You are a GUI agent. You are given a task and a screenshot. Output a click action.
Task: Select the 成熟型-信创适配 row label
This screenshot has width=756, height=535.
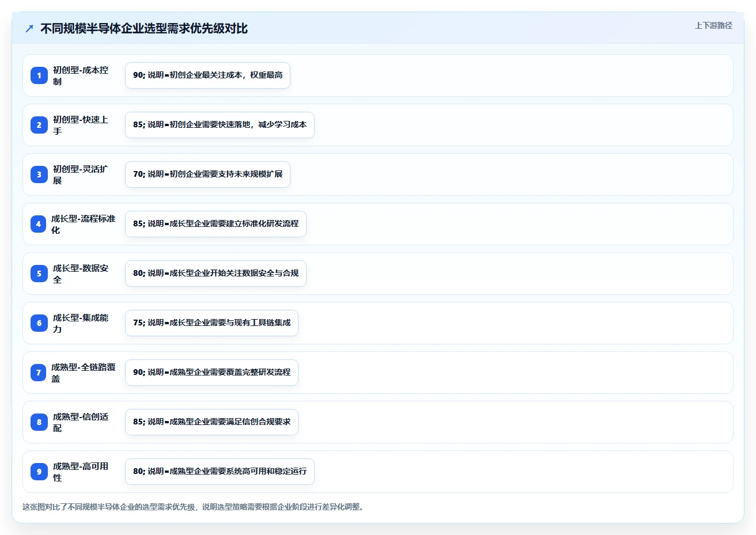click(81, 422)
